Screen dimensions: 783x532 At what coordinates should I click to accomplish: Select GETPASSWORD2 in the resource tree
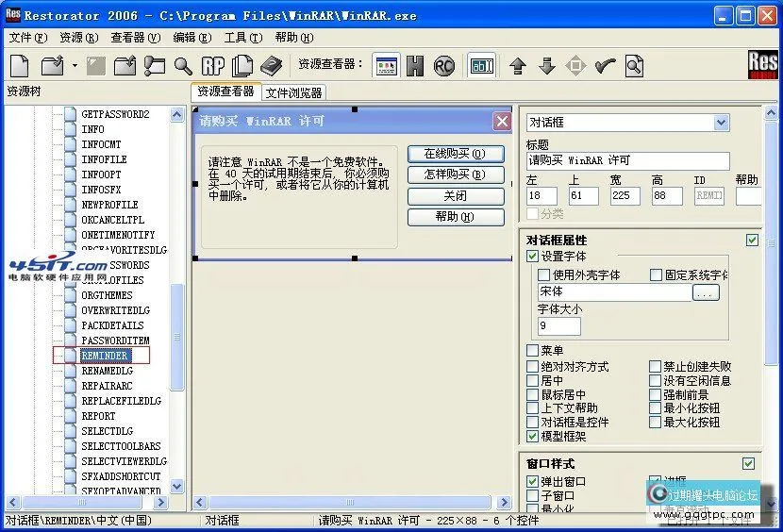click(115, 114)
